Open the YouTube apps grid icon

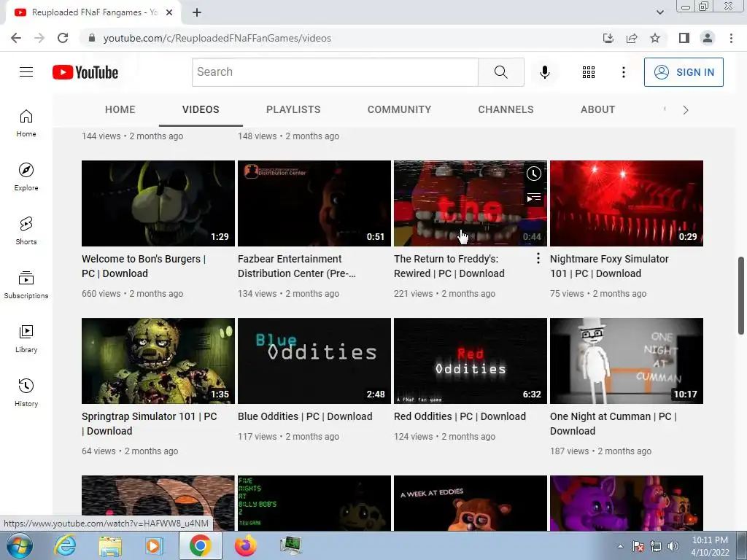click(x=589, y=72)
